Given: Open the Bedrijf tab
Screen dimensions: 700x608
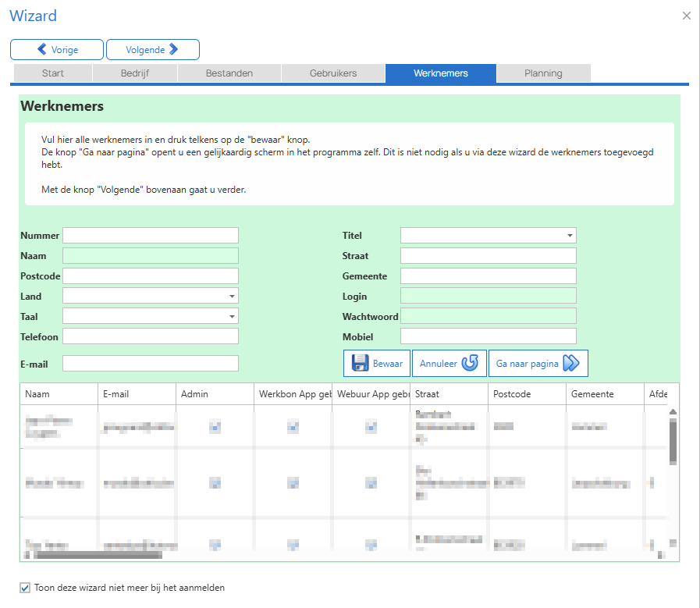Looking at the screenshot, I should pos(135,73).
